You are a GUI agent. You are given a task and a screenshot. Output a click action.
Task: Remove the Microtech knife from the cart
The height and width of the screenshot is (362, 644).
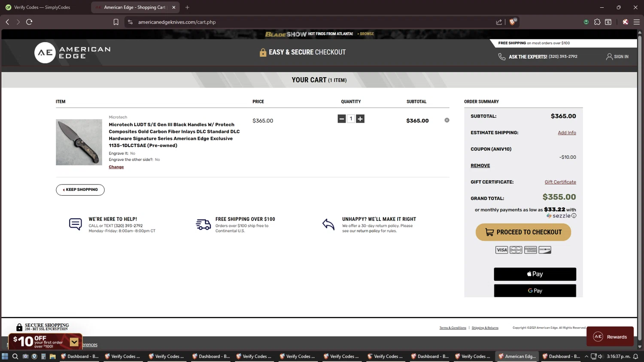pos(447,120)
